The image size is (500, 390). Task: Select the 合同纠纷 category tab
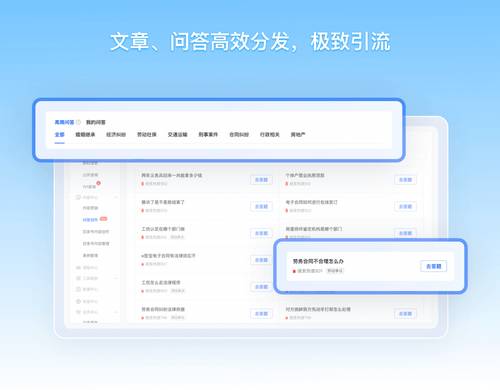239,134
